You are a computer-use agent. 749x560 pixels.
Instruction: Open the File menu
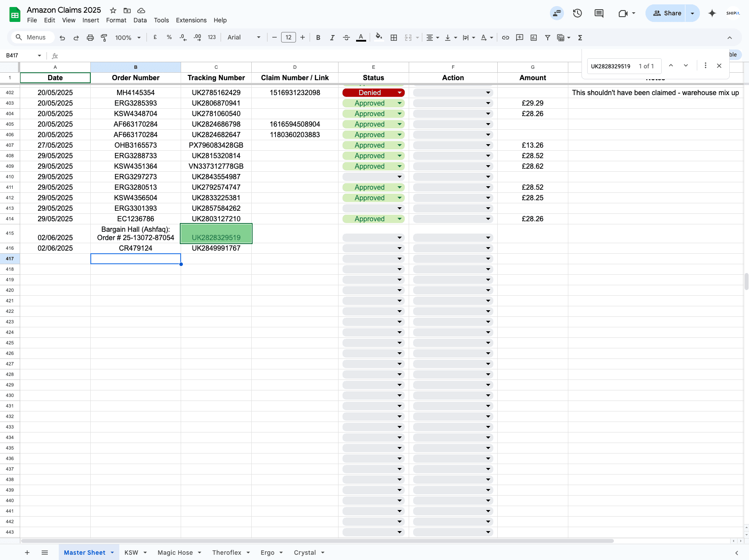[x=32, y=20]
